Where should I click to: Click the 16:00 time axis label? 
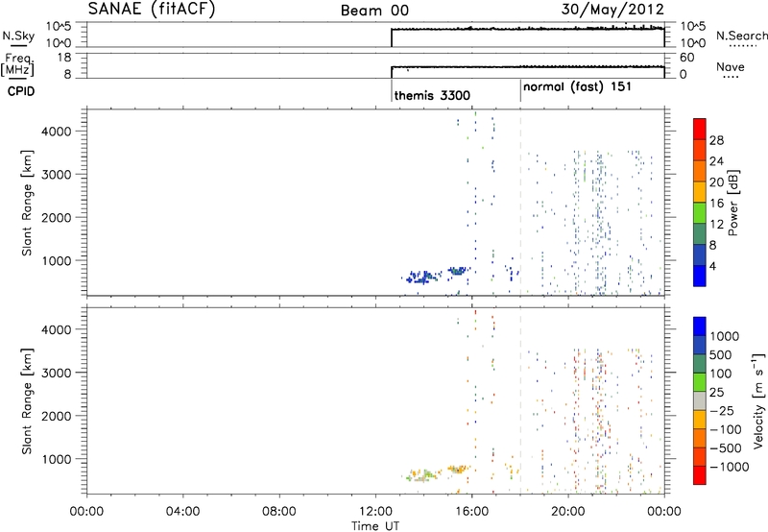(472, 512)
